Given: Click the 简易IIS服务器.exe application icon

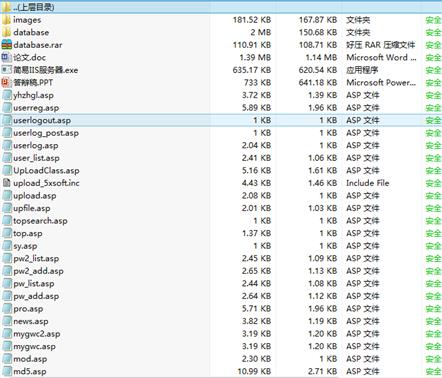Looking at the screenshot, I should click(7, 70).
